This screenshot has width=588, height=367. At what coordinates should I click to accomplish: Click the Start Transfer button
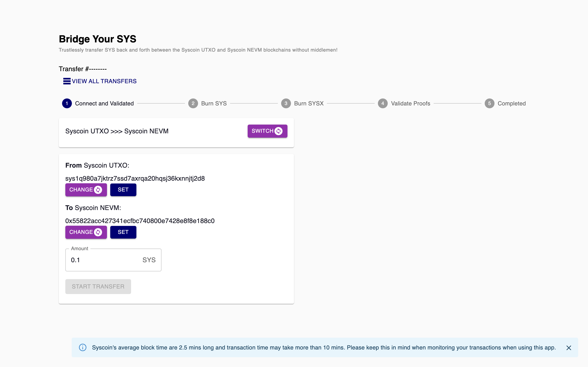point(98,286)
